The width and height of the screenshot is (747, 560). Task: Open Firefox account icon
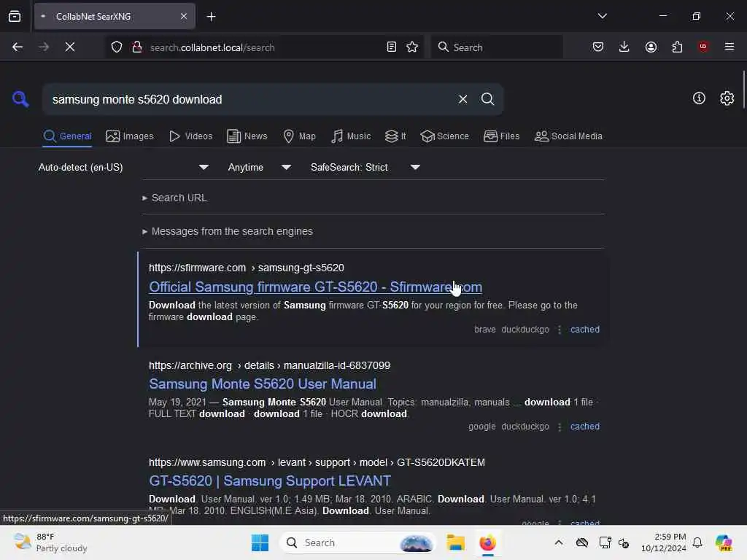(651, 47)
